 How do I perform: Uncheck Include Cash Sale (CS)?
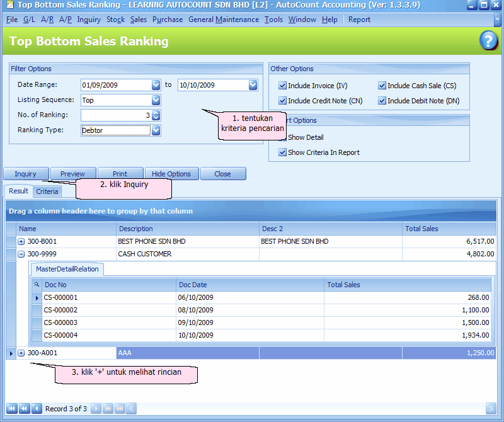382,86
